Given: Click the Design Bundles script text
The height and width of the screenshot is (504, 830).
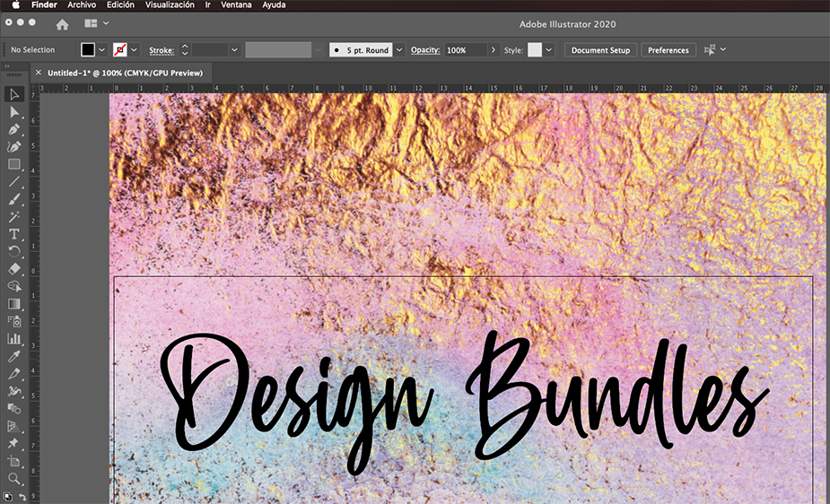Looking at the screenshot, I should 463,401.
